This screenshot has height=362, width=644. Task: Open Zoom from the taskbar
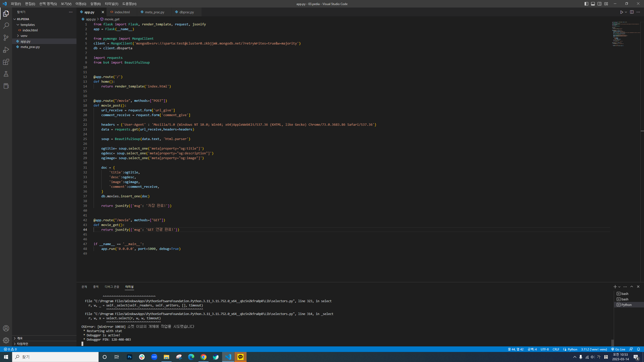click(154, 357)
